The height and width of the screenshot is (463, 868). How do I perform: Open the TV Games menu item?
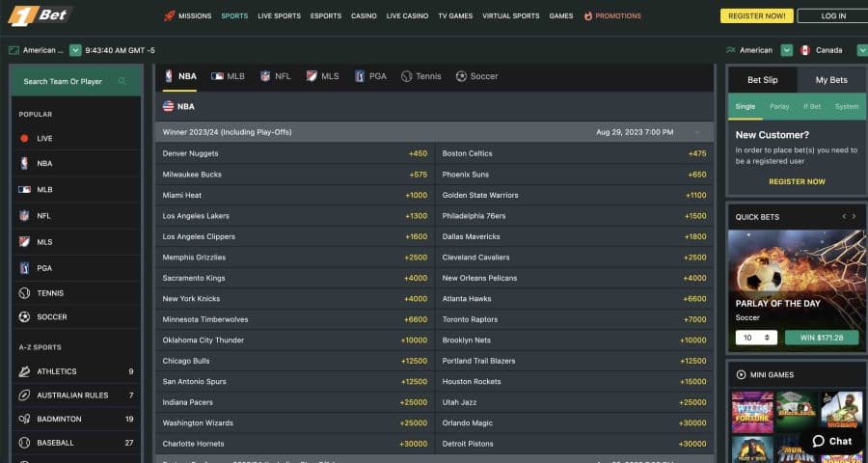point(455,16)
